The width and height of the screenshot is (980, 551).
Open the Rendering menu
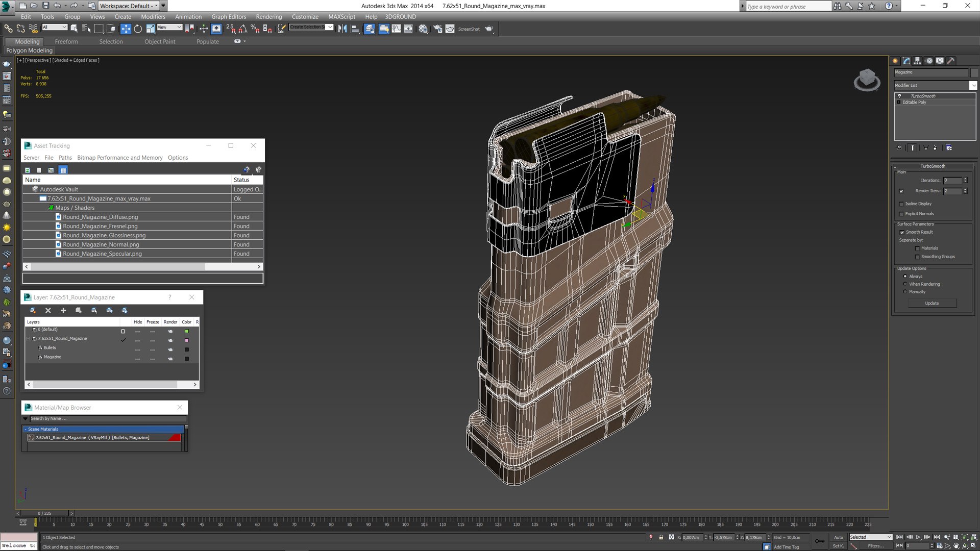click(269, 17)
